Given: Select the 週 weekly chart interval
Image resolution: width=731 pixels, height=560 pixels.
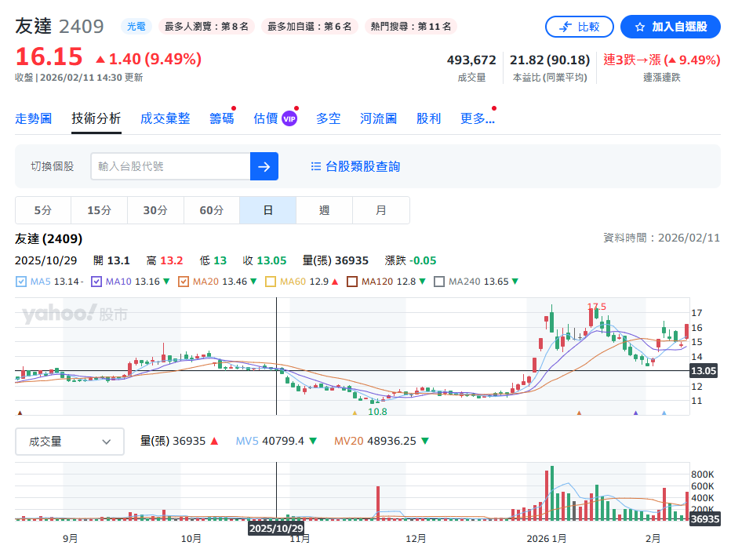Looking at the screenshot, I should point(324,210).
